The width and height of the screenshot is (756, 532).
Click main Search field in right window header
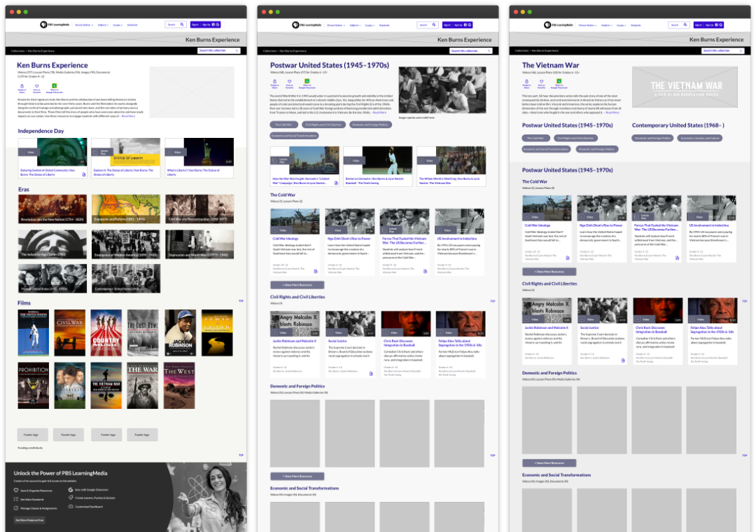pos(679,25)
